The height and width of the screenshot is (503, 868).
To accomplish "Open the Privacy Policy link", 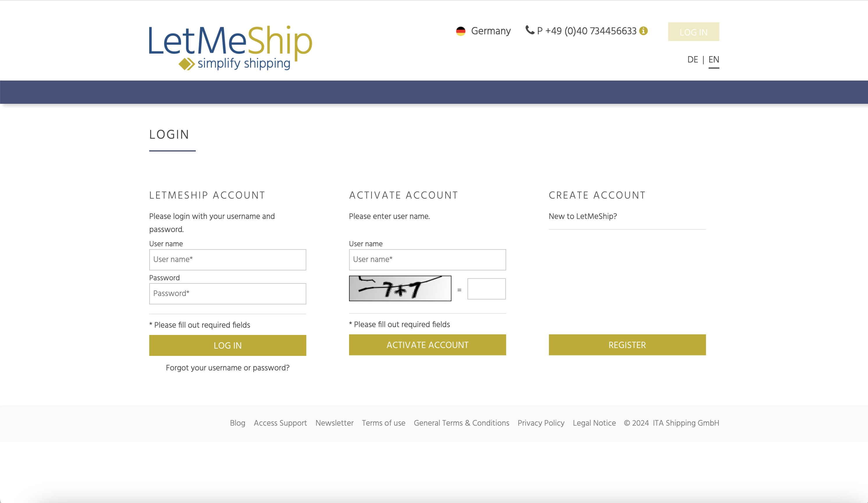I will [540, 423].
